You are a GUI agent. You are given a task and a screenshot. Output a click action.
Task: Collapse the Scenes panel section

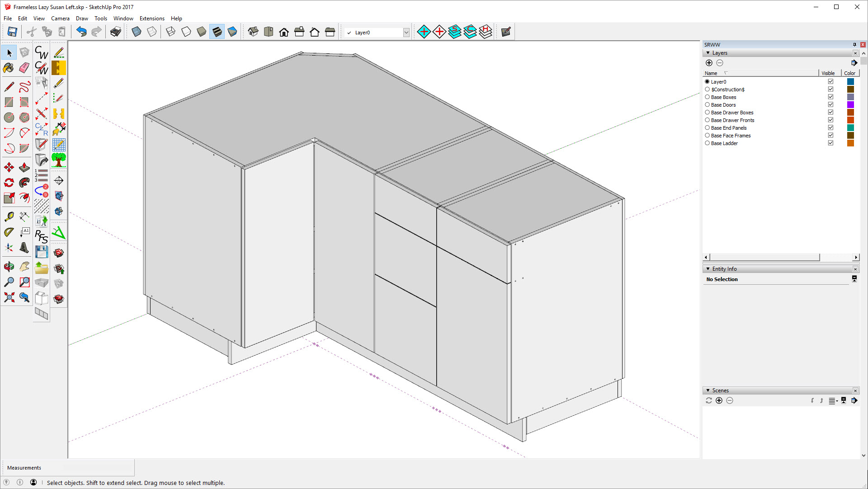(708, 390)
